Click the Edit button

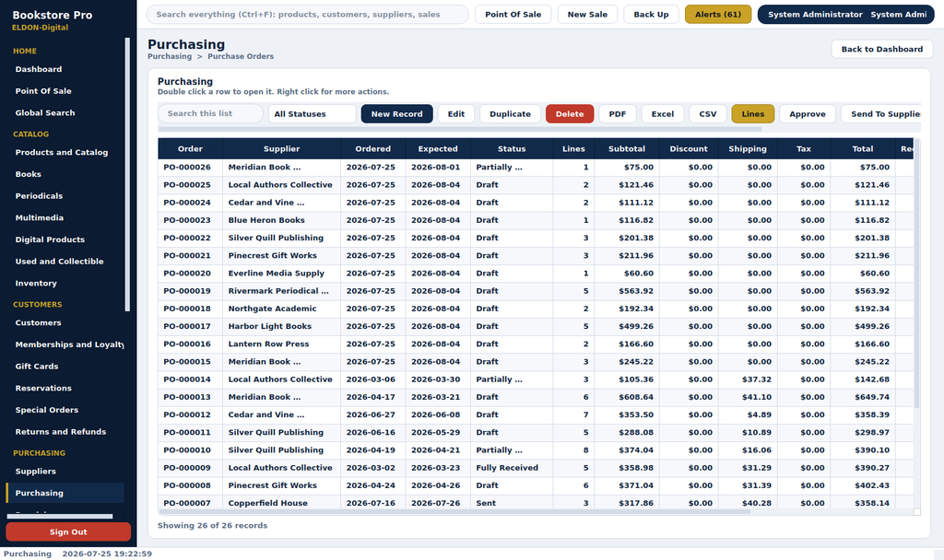pyautogui.click(x=455, y=113)
